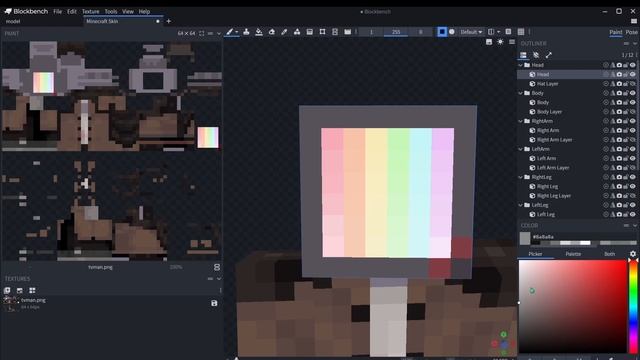Toggle the lock alpha channel icon
The image size is (640, 360).
pos(508,32)
